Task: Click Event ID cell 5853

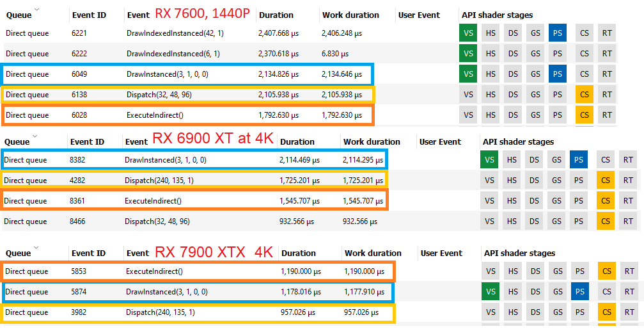Action: point(79,271)
